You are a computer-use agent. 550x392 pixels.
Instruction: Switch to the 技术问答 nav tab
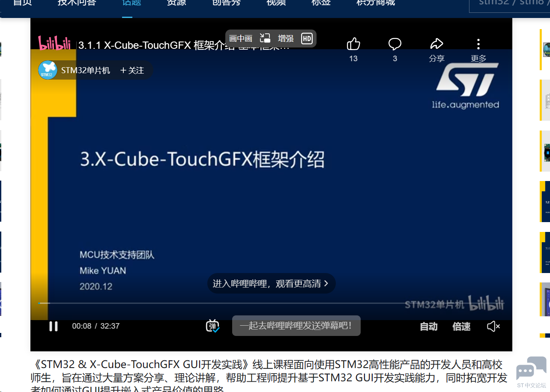(77, 3)
